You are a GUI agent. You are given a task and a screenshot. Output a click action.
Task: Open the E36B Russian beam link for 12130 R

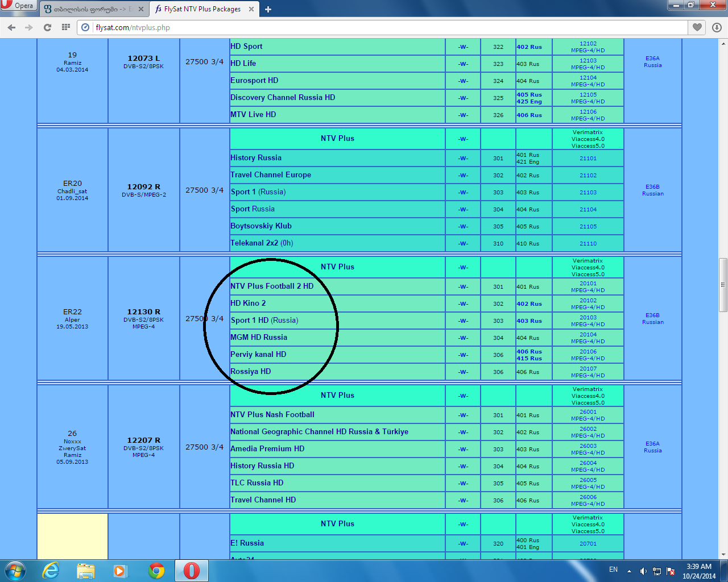pyautogui.click(x=653, y=319)
